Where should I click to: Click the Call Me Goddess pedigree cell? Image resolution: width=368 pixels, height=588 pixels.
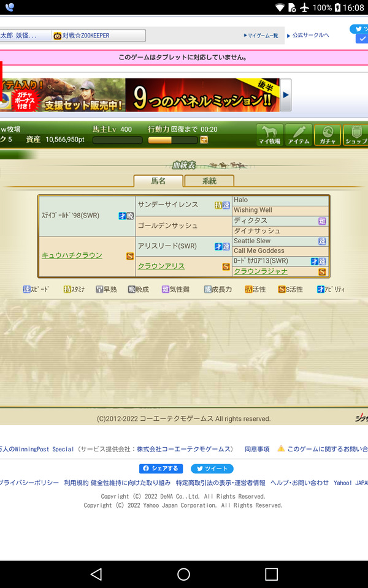pyautogui.click(x=280, y=251)
